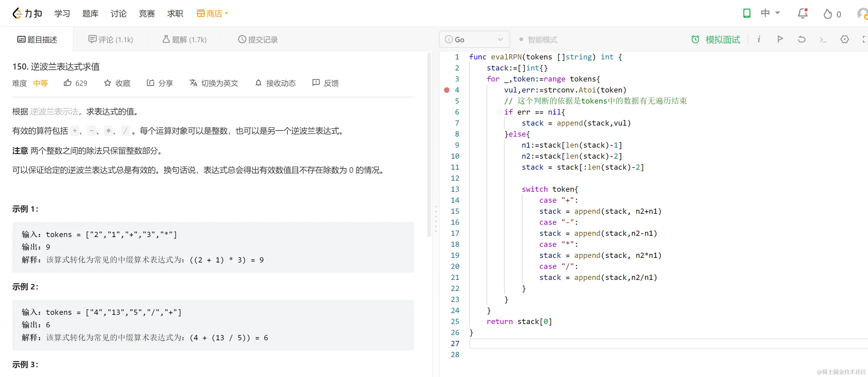The image size is (868, 377).
Task: Like the problem with the thumbs-up icon
Action: point(68,83)
